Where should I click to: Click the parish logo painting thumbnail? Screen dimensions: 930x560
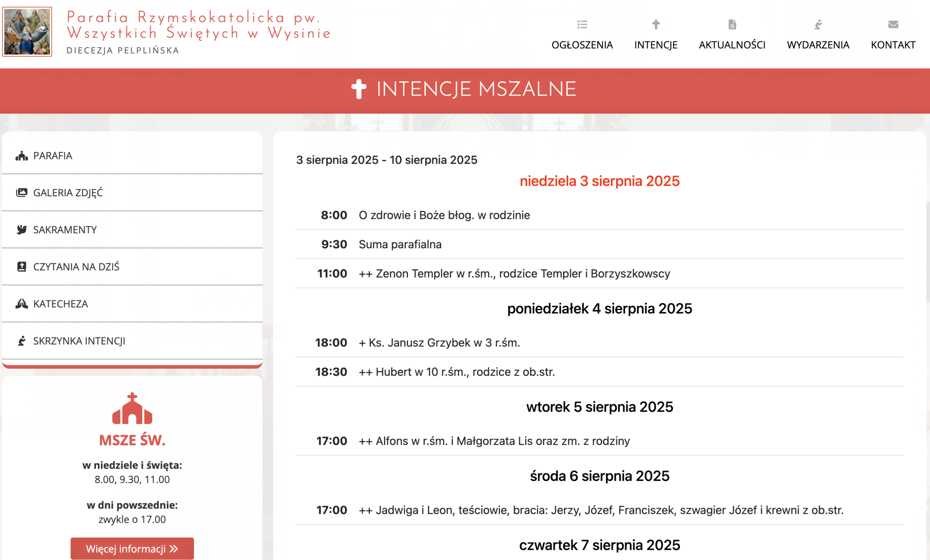27,32
